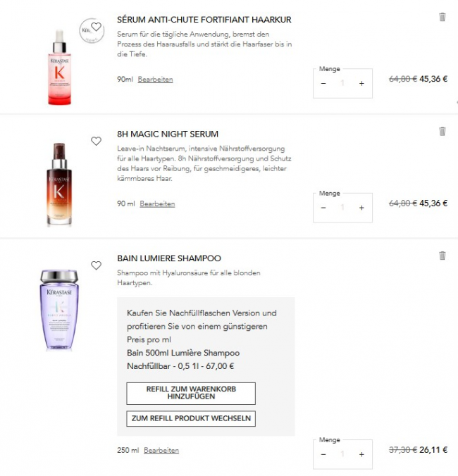Remove 8H Magic Night Serum with trash icon

[x=442, y=131]
